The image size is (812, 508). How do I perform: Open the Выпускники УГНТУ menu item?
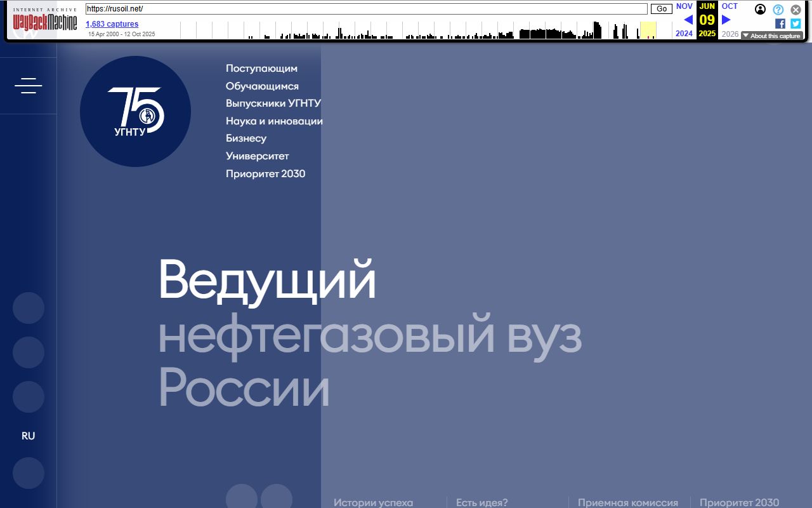tap(273, 104)
